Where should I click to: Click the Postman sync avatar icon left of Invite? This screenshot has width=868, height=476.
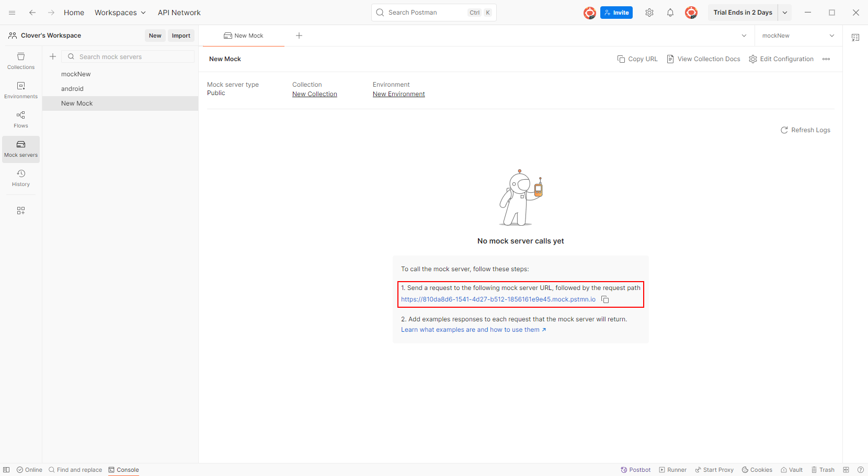pyautogui.click(x=590, y=13)
